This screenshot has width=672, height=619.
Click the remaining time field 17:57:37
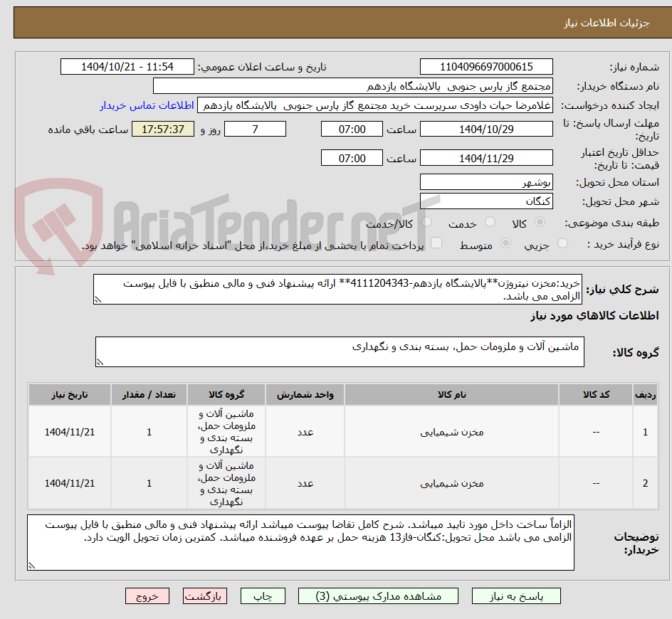(163, 129)
